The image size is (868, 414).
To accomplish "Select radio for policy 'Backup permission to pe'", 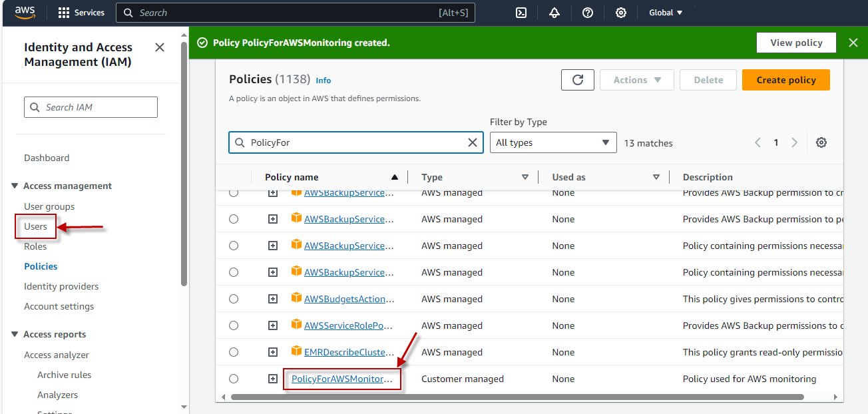I will tap(234, 219).
